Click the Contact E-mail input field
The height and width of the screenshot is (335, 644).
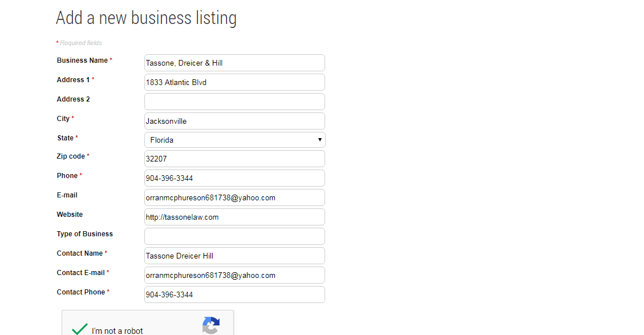[x=234, y=275]
